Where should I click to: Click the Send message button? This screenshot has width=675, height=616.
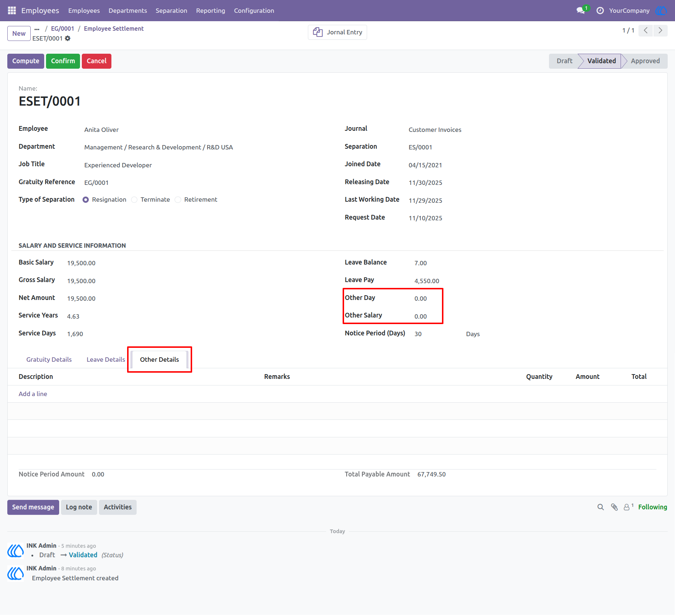pyautogui.click(x=33, y=507)
